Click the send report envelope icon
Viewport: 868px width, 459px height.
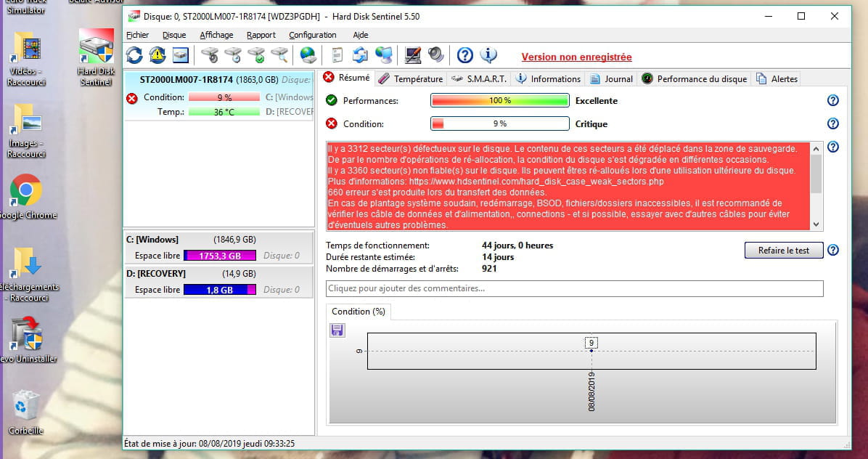point(361,54)
